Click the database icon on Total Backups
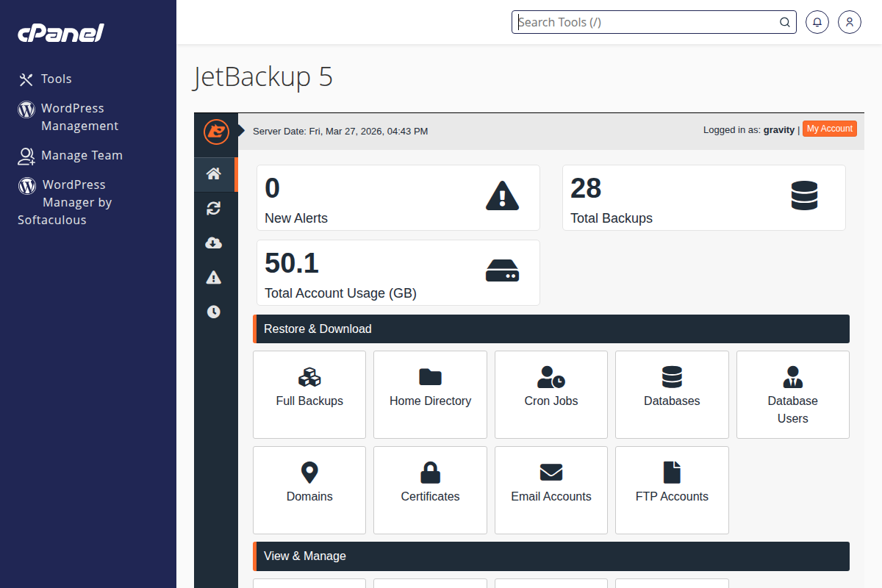 805,196
